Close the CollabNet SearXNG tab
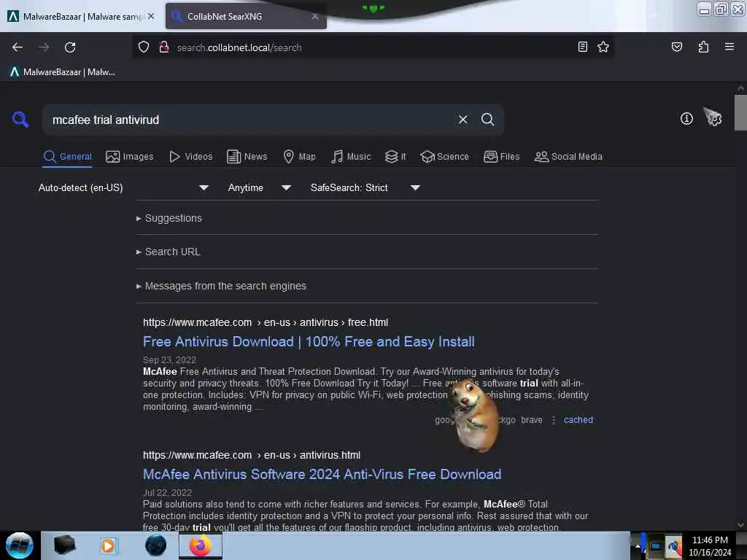747x560 pixels. 315,16
